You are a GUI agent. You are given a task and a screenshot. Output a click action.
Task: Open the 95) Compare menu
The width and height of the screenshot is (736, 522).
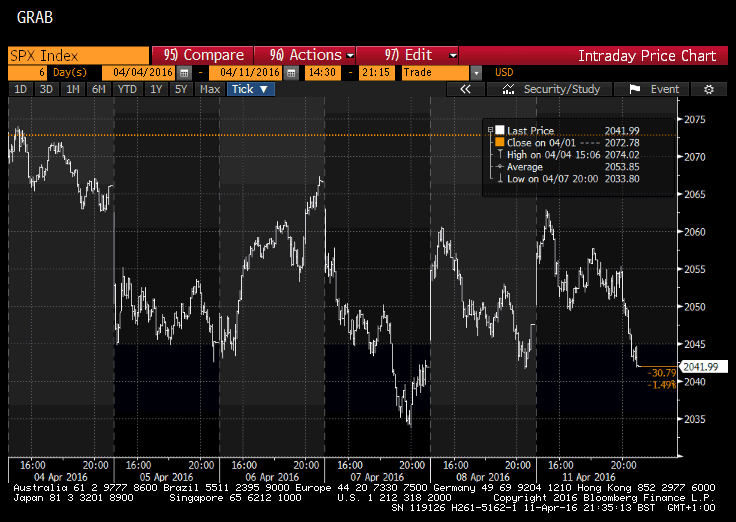point(203,55)
